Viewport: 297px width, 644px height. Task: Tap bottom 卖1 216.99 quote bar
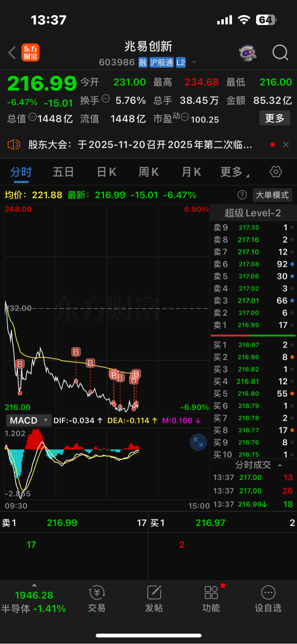click(x=74, y=523)
